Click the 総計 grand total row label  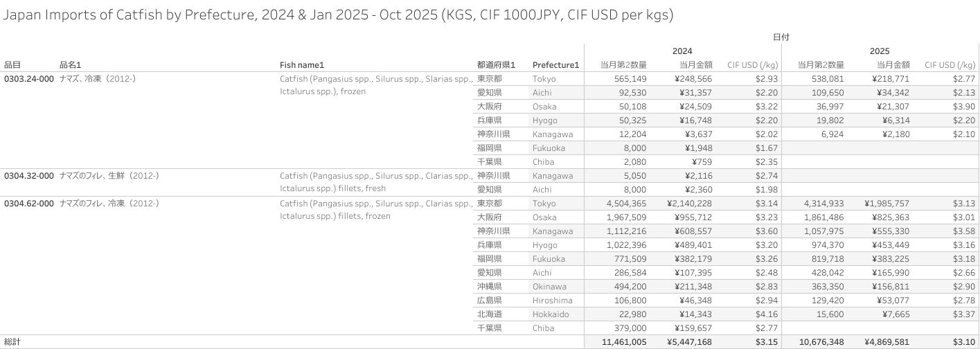tap(13, 342)
